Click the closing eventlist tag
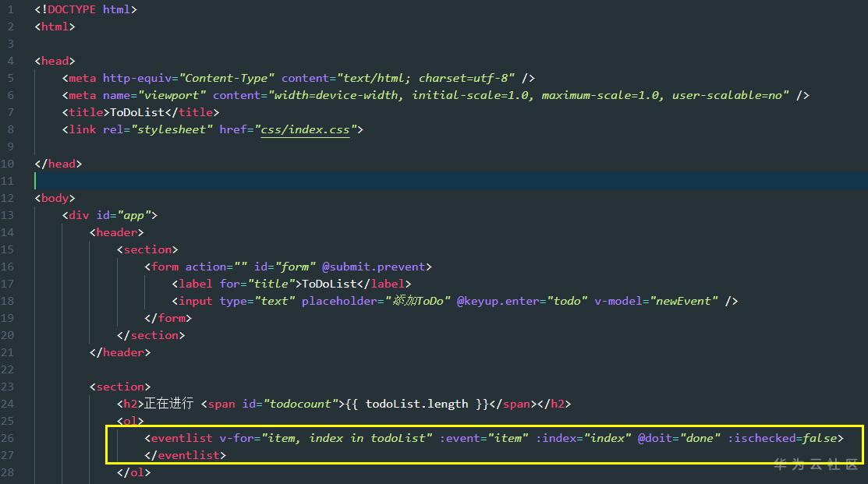 tap(185, 455)
